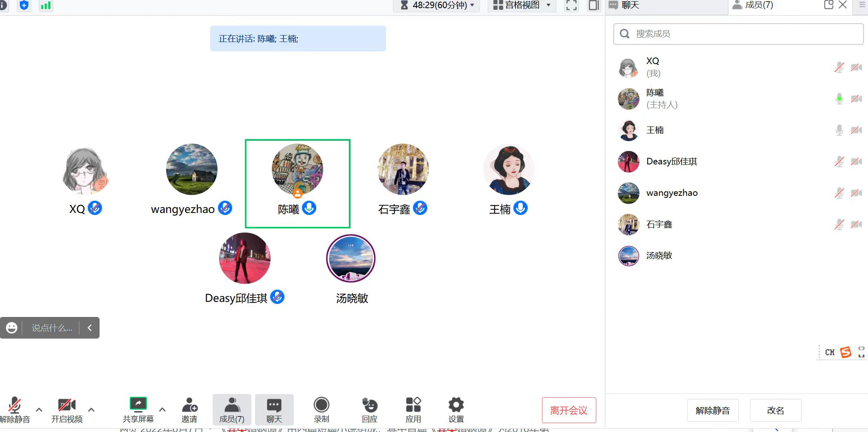This screenshot has width=868, height=432.
Task: Click the red leave meeting button
Action: tap(568, 410)
